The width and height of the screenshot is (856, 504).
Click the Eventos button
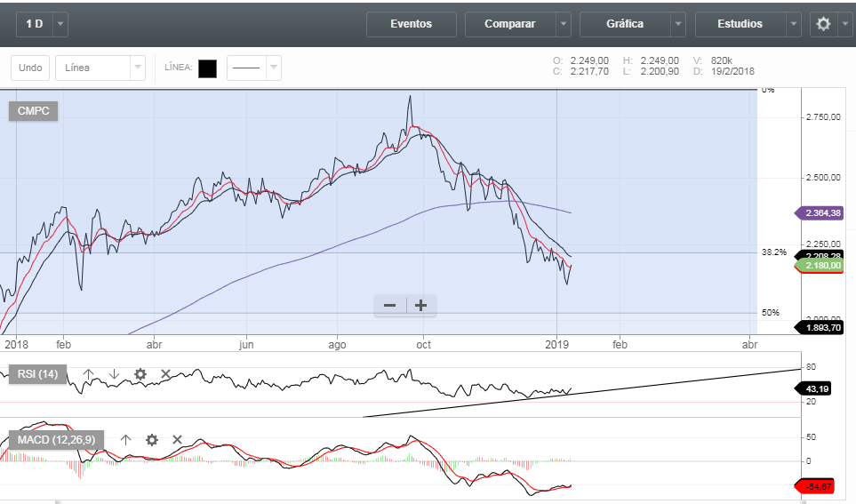coord(411,24)
